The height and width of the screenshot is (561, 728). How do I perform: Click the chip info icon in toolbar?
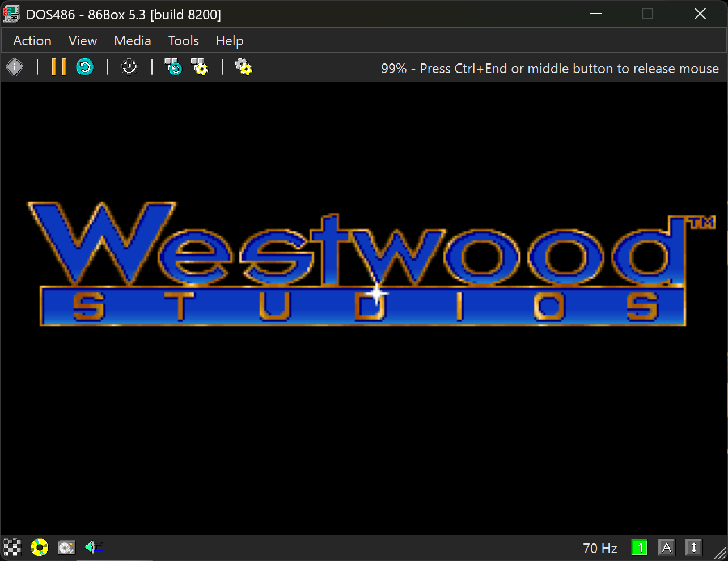point(15,67)
